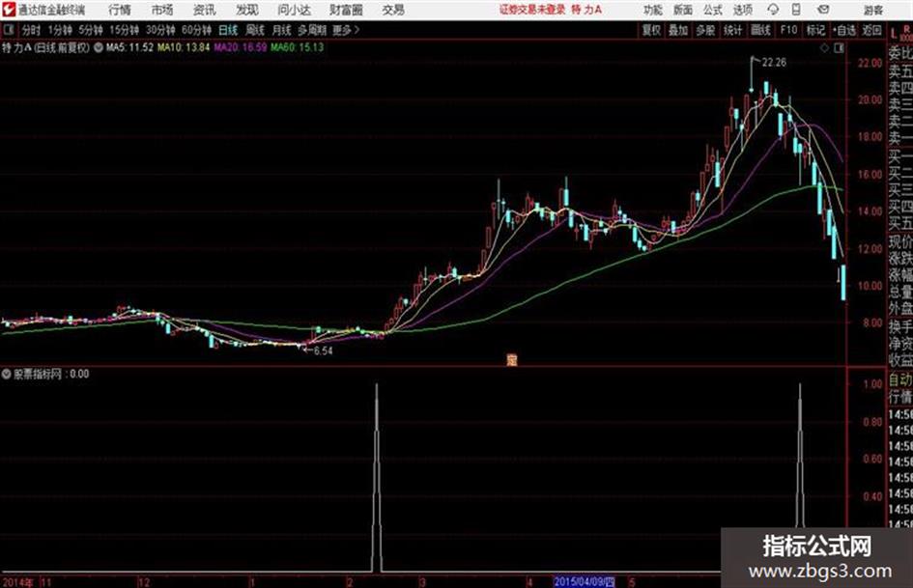Open the 市场 menu
This screenshot has height=588, width=913.
(162, 10)
